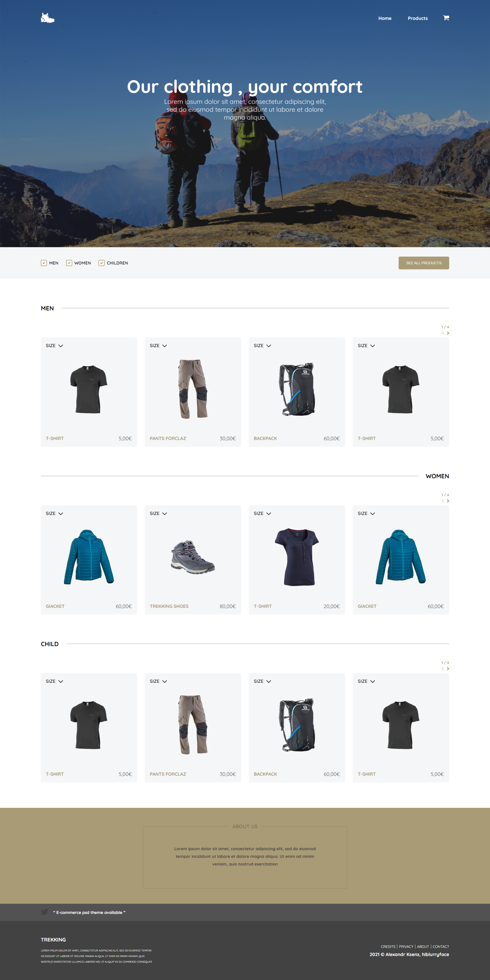Click previous arrow in WOMEN carousel

(443, 501)
